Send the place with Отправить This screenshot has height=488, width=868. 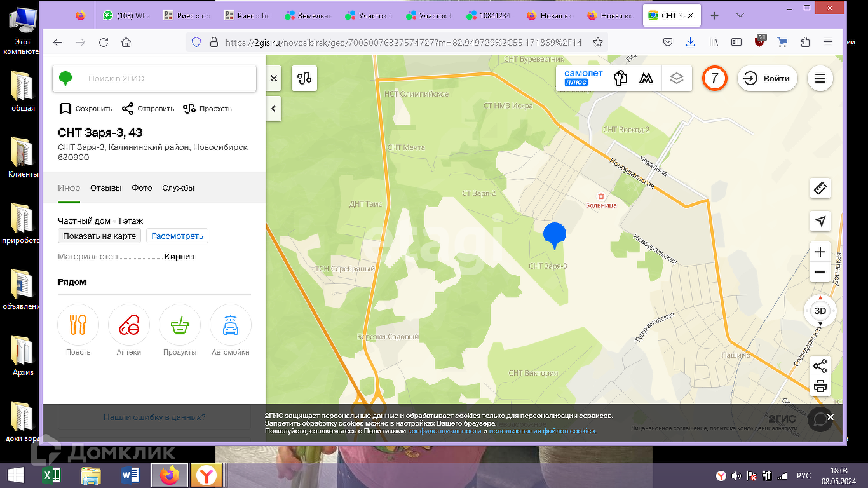coord(148,109)
